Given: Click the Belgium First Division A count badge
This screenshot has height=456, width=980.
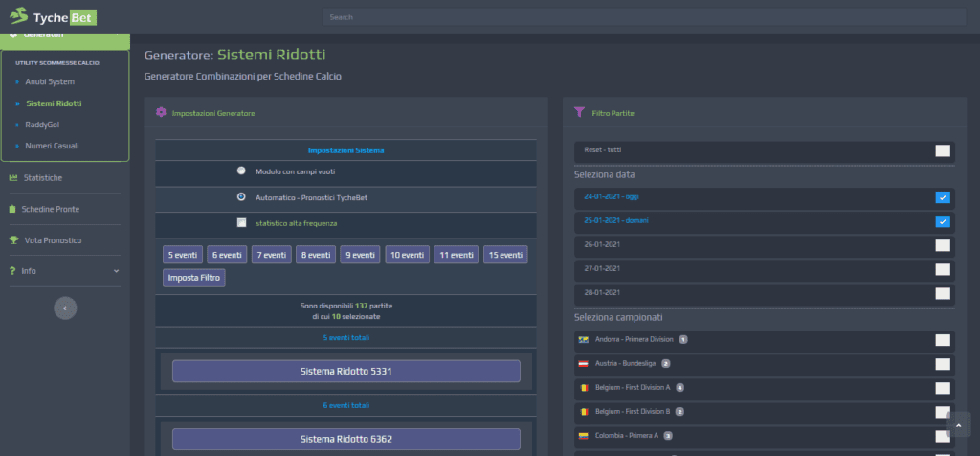Looking at the screenshot, I should pyautogui.click(x=680, y=388).
